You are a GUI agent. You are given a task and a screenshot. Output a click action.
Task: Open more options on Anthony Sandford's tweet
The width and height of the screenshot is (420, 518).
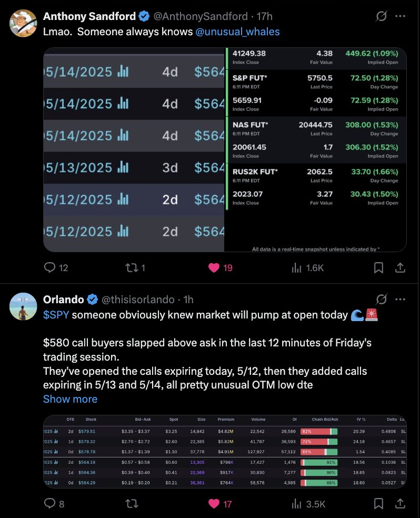[x=400, y=16]
